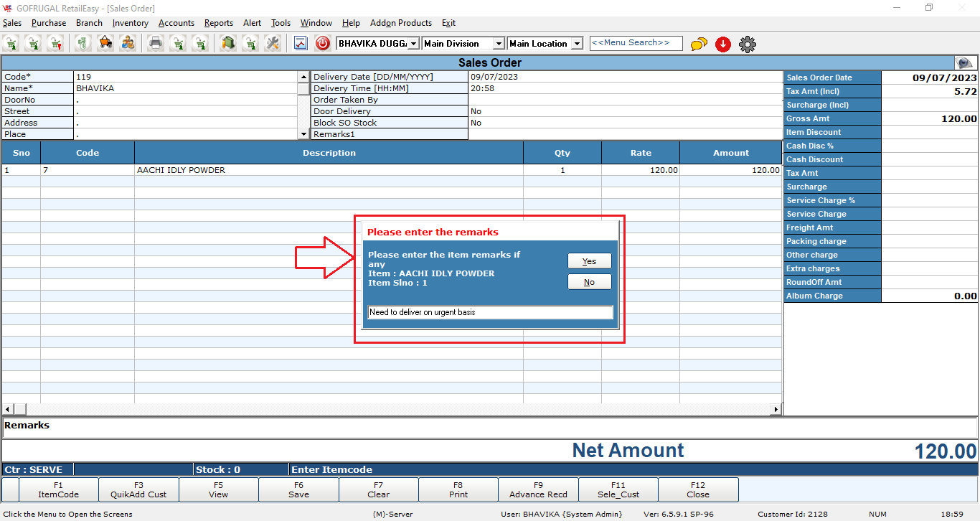Screen dimensions: 980x521
Task: Select the AACHI IDLY POWDER description cell
Action: 329,170
